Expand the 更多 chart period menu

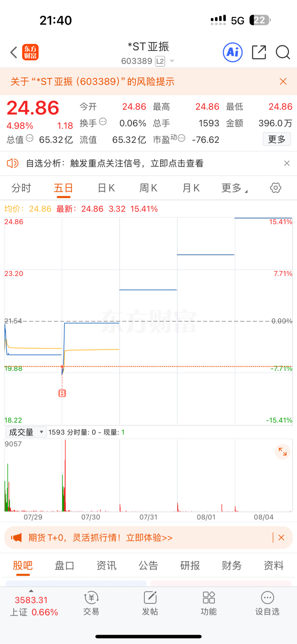234,188
